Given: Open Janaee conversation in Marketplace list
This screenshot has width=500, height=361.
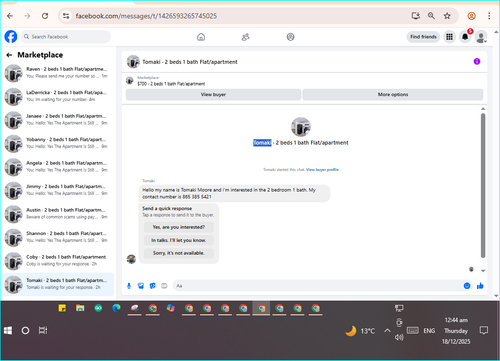Looking at the screenshot, I should click(x=58, y=120).
